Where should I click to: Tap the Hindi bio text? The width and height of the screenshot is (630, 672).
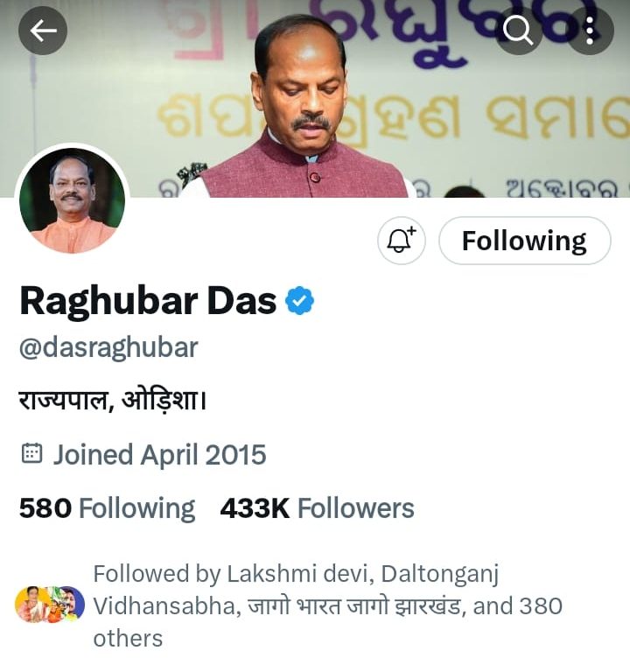click(x=113, y=401)
